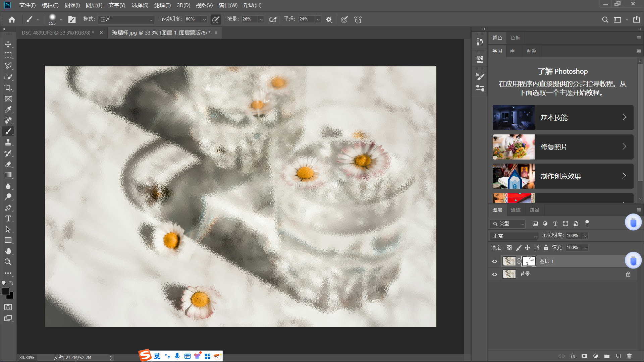Select the Horizontal Type tool
The width and height of the screenshot is (644, 362).
pyautogui.click(x=8, y=219)
